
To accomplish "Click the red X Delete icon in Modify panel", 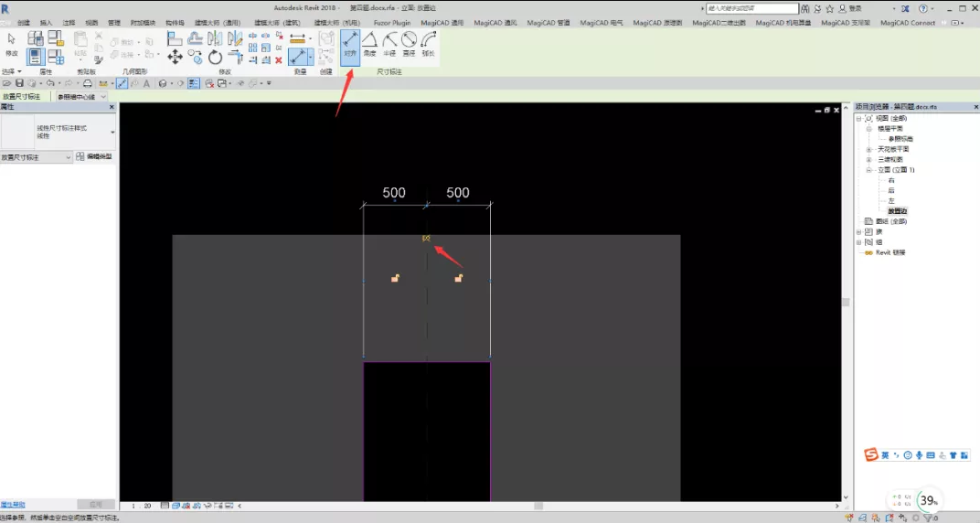I will 279,60.
